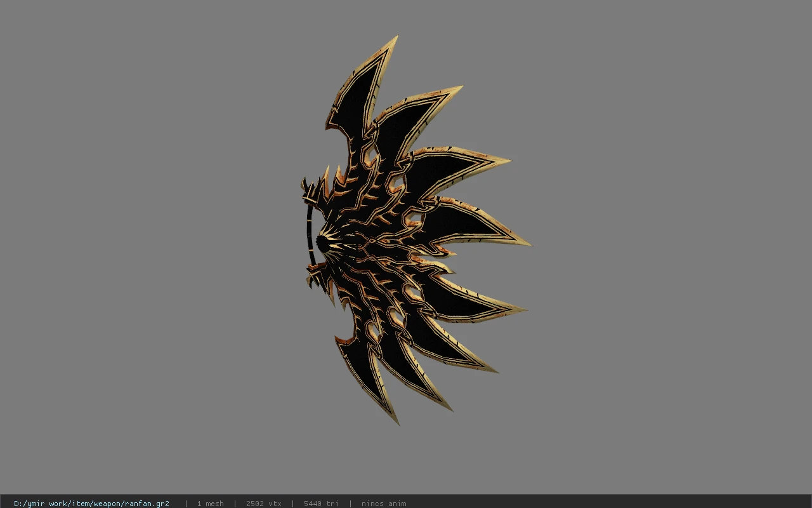Click the '1 mesh' status entry
812x508 pixels.
[x=210, y=504]
